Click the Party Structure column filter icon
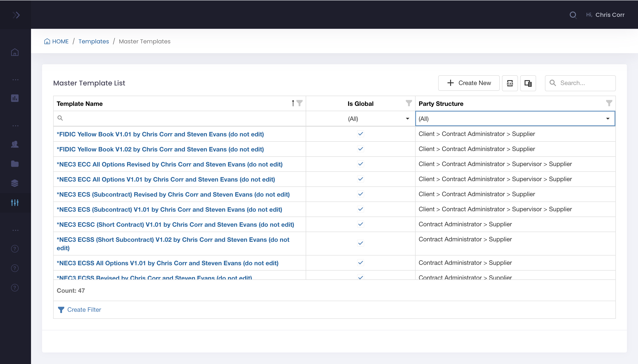Viewport: 638px width, 364px height. [609, 103]
